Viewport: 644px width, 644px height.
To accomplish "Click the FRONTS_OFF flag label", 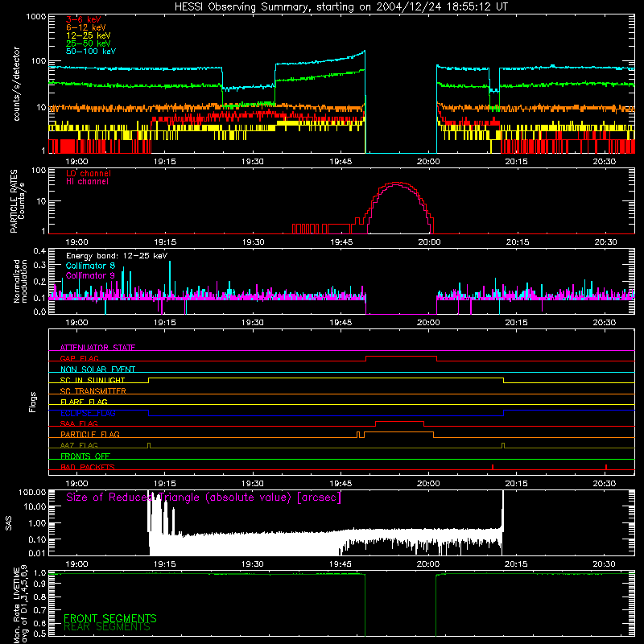I will coord(85,456).
